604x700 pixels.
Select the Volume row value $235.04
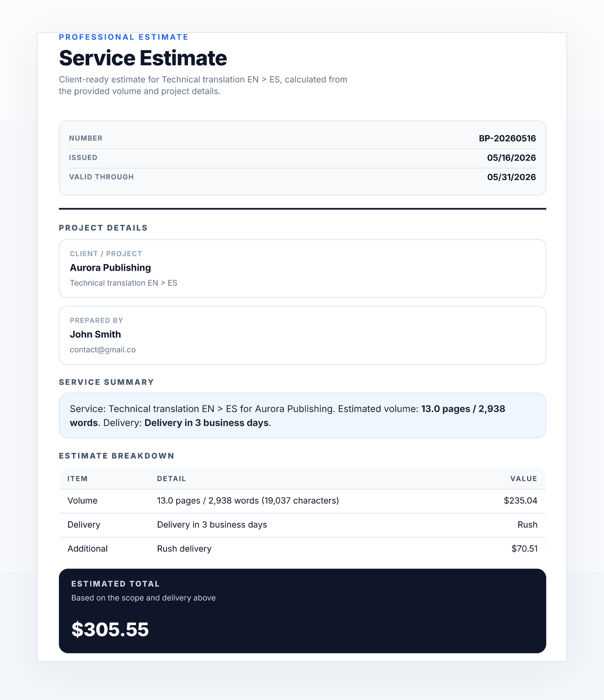(x=520, y=501)
